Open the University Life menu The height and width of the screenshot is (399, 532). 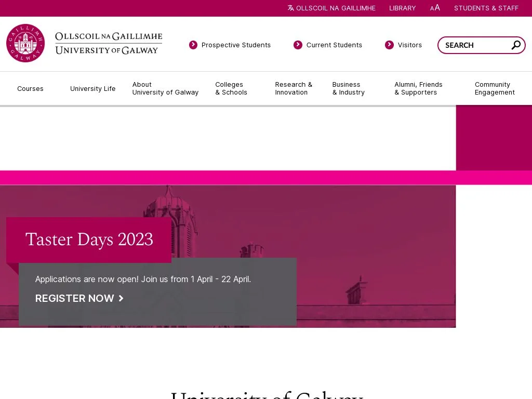92,88
